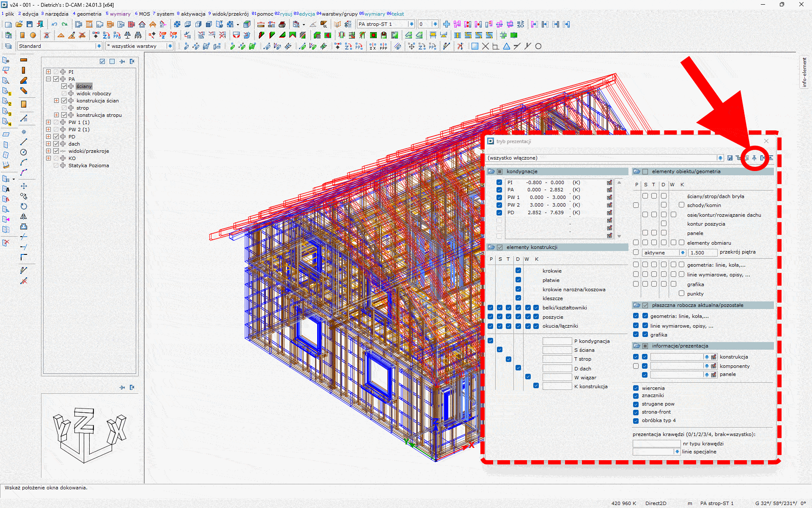Viewport: 812px width, 508px height.
Task: Open the (wszystko włączone) preset dropdown
Action: 720,158
